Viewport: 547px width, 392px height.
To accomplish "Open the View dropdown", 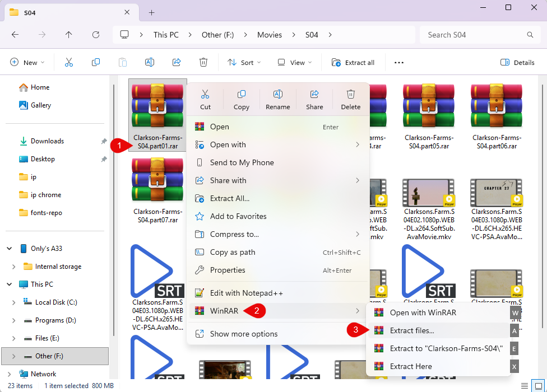I will pos(294,63).
